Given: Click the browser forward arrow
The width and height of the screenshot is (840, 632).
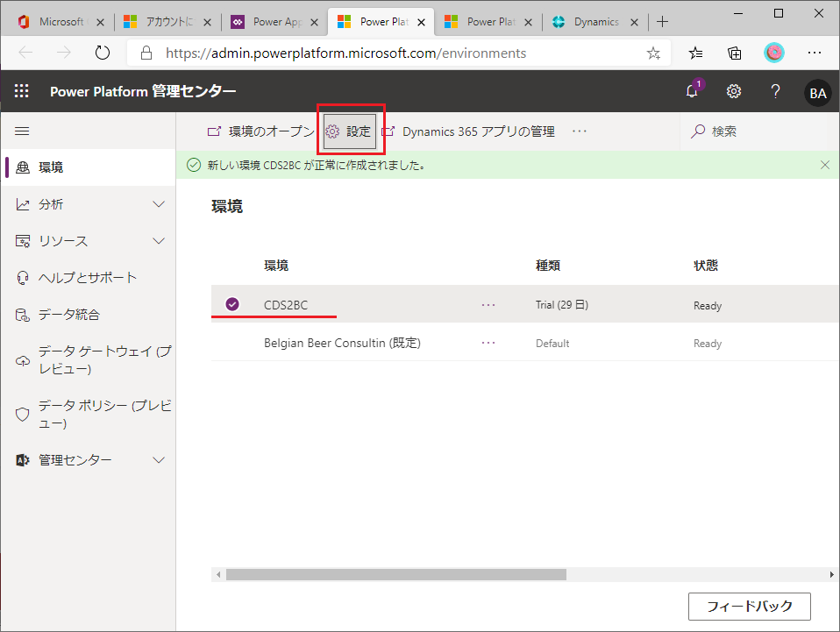Looking at the screenshot, I should 64,53.
